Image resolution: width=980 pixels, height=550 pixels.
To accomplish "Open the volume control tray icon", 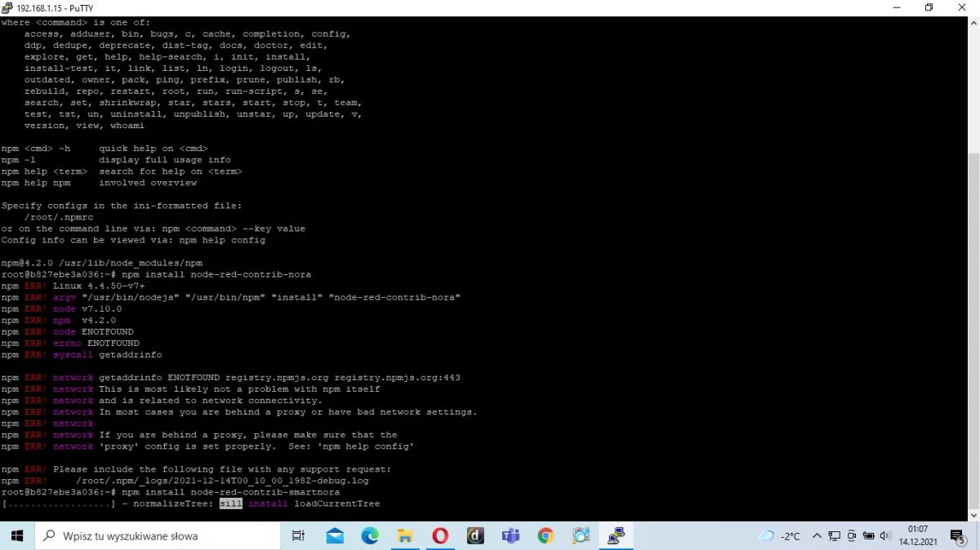I will [884, 536].
